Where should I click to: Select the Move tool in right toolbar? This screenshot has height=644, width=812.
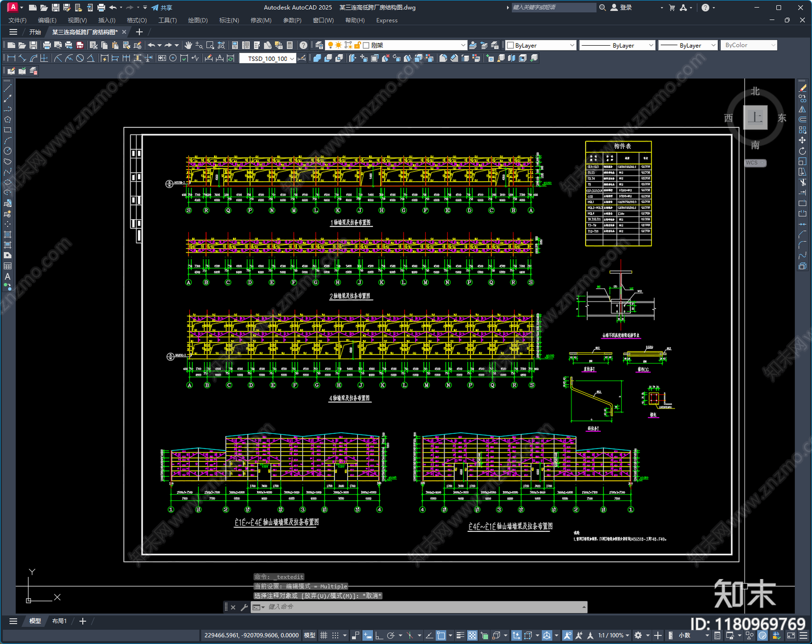coord(802,140)
